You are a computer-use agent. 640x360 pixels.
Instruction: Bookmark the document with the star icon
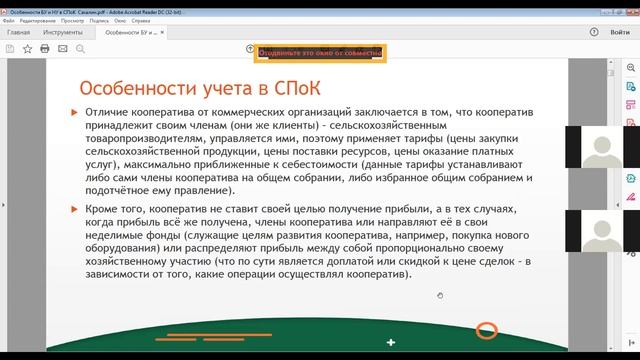(27, 49)
